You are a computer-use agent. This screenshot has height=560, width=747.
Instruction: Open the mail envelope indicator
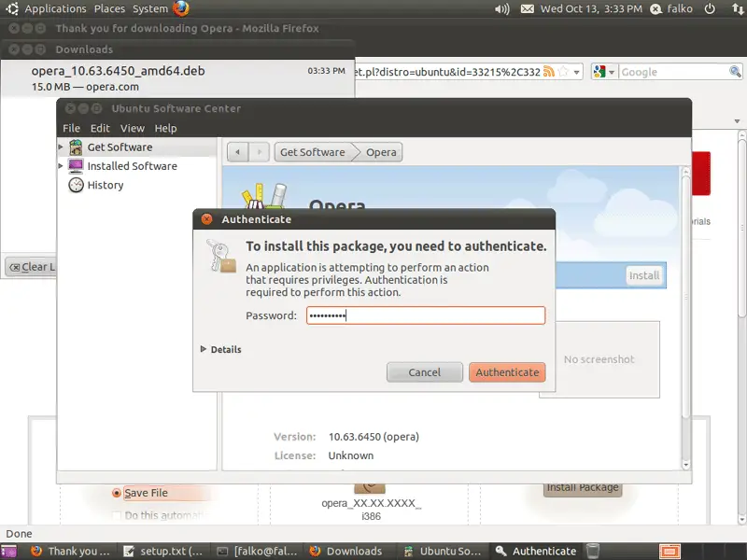527,8
